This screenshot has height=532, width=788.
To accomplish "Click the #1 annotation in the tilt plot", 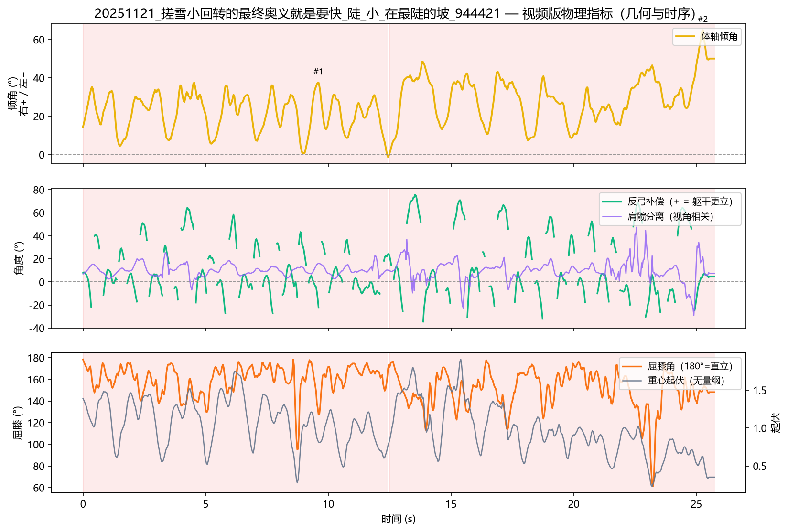I will pyautogui.click(x=318, y=72).
